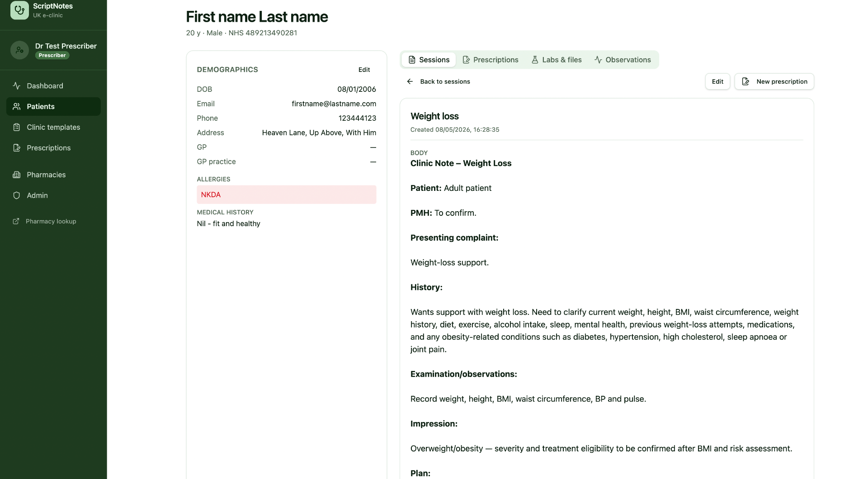Click the Examination/observations heading
The image size is (868, 479).
(464, 374)
